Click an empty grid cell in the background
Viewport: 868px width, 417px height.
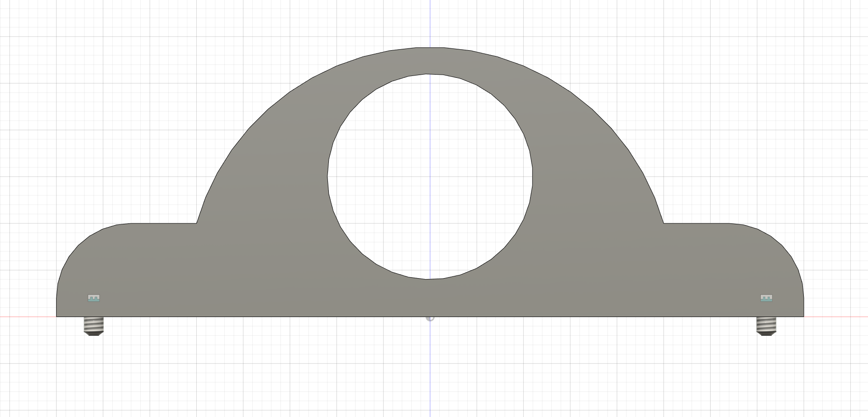tap(181, 384)
